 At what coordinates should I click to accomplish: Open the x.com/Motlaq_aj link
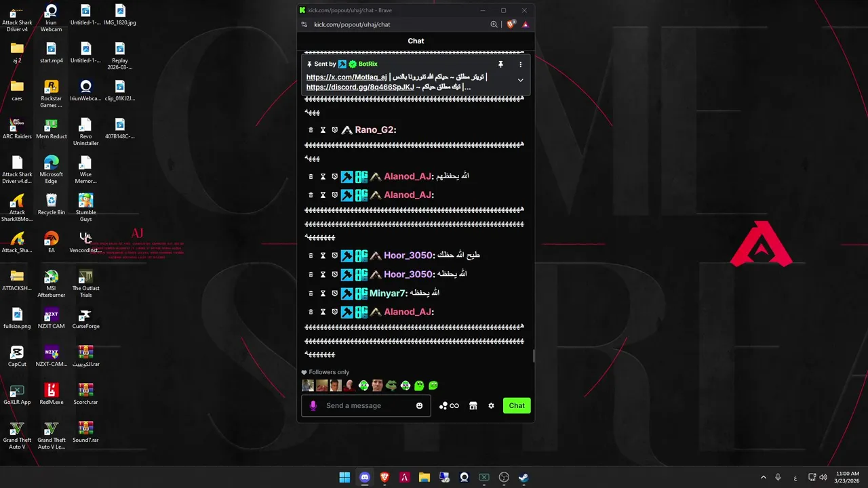pyautogui.click(x=347, y=77)
